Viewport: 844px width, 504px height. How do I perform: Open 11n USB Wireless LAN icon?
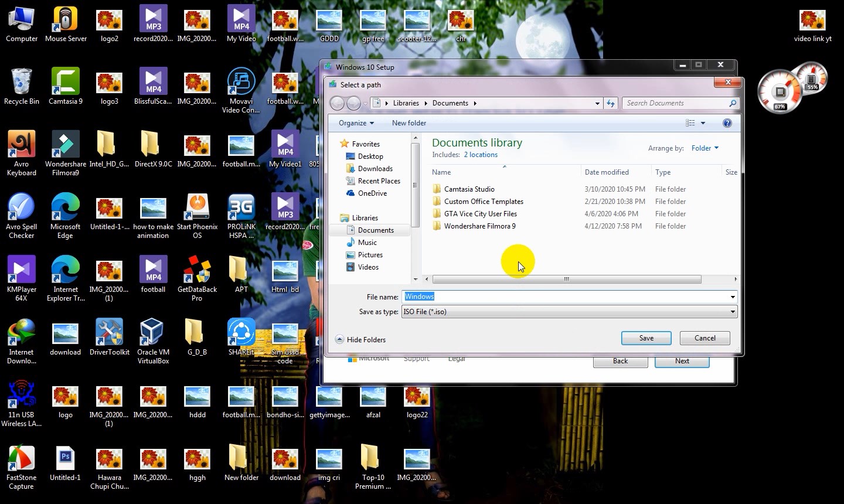(x=22, y=404)
